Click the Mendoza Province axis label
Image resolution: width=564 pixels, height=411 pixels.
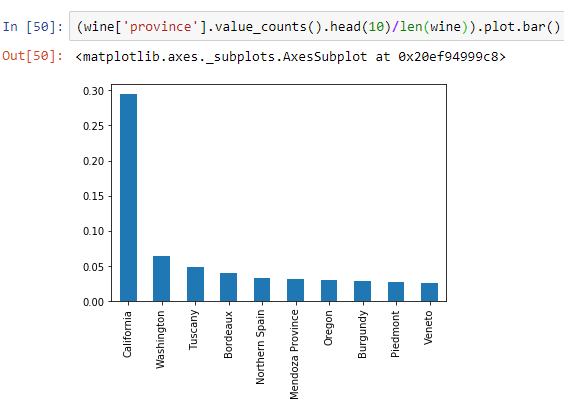click(294, 355)
